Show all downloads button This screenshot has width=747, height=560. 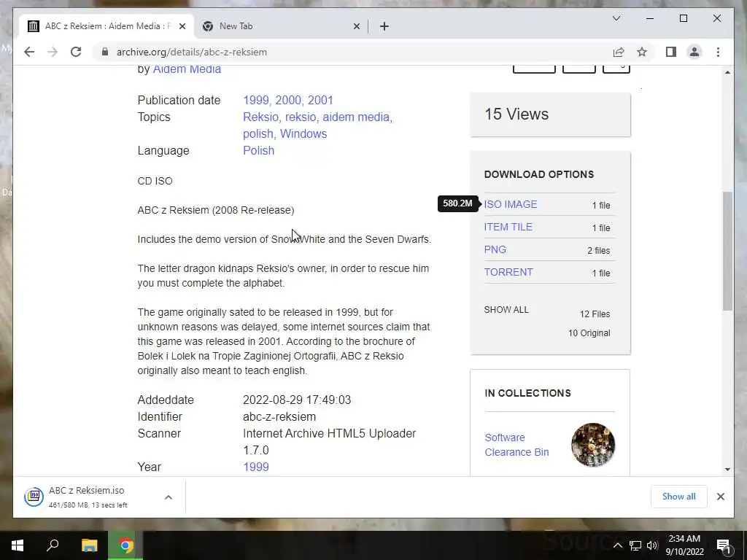point(678,497)
